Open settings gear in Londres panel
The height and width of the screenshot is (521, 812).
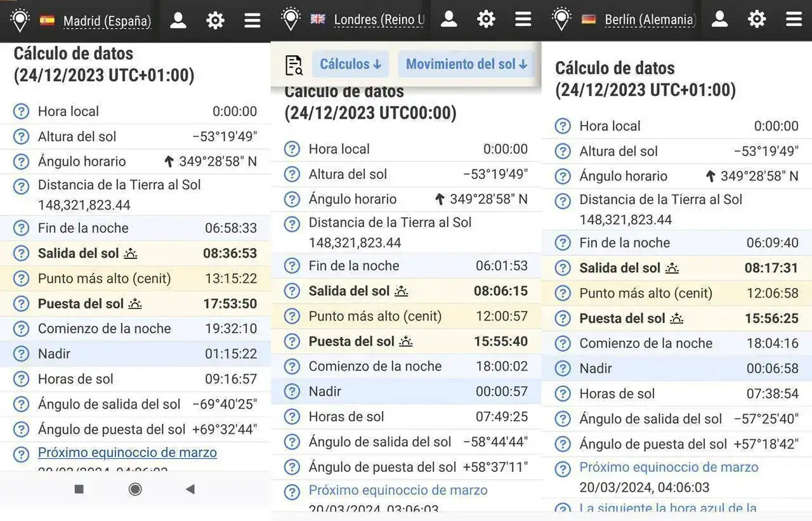point(486,19)
